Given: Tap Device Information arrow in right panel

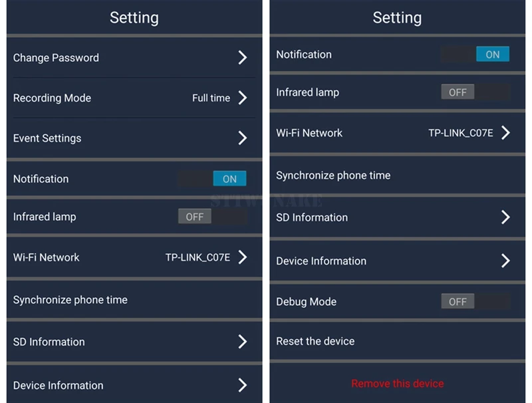Looking at the screenshot, I should coord(505,261).
